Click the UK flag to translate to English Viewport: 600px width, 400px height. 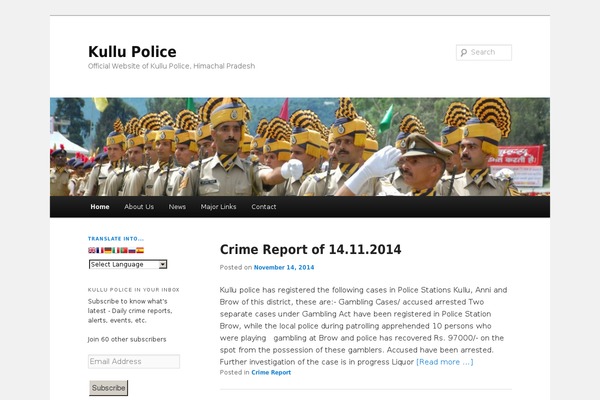[x=91, y=250]
